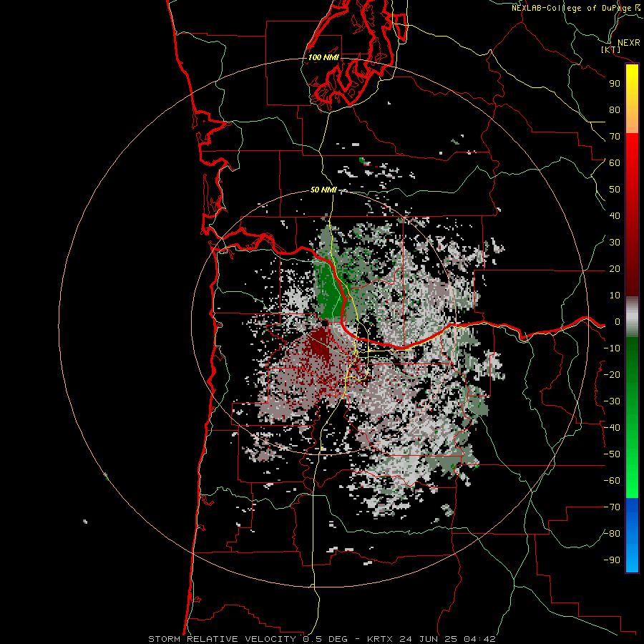Click the blue bottom segment of color bar

[x=632, y=535]
